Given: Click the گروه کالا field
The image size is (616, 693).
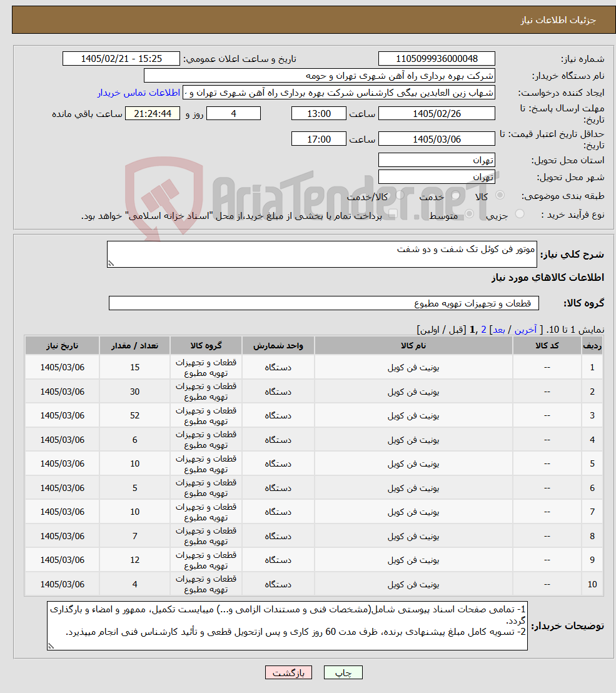Looking at the screenshot, I should pos(323,303).
